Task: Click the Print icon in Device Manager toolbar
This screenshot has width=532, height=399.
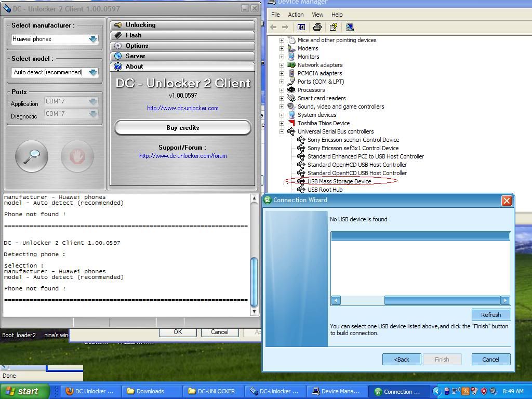Action: point(317,27)
